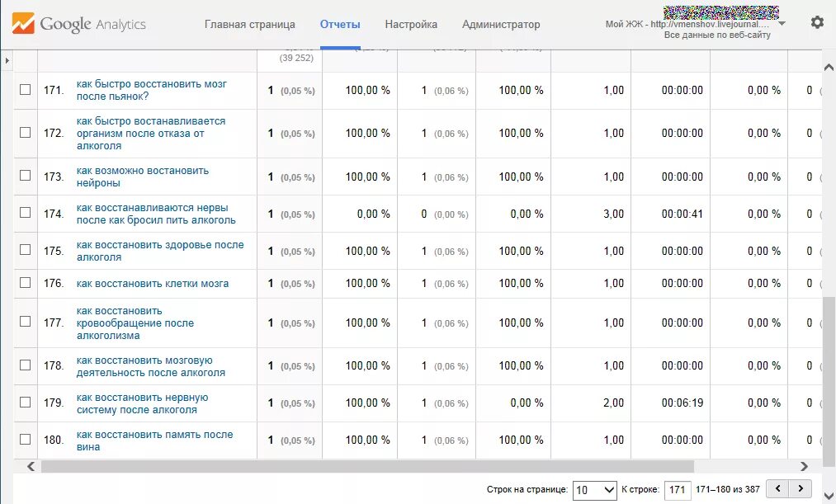Go to previous page with the left pagination arrow
This screenshot has height=504, width=836.
pyautogui.click(x=777, y=488)
